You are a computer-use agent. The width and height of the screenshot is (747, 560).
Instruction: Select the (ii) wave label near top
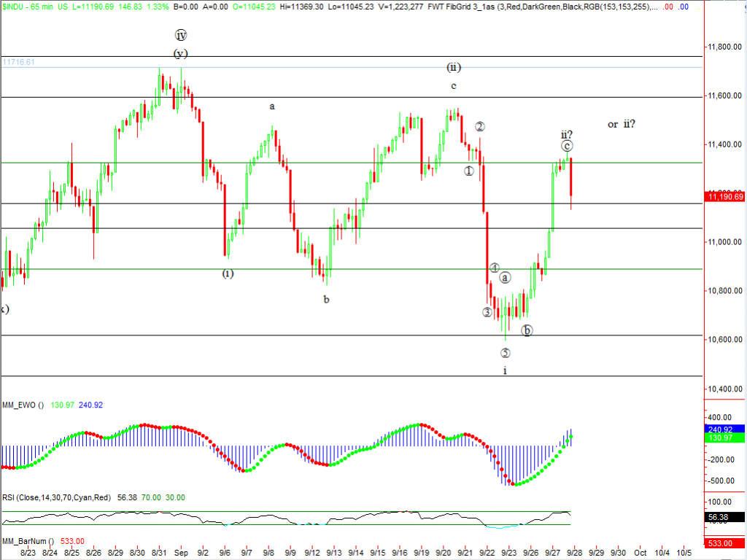pyautogui.click(x=453, y=68)
